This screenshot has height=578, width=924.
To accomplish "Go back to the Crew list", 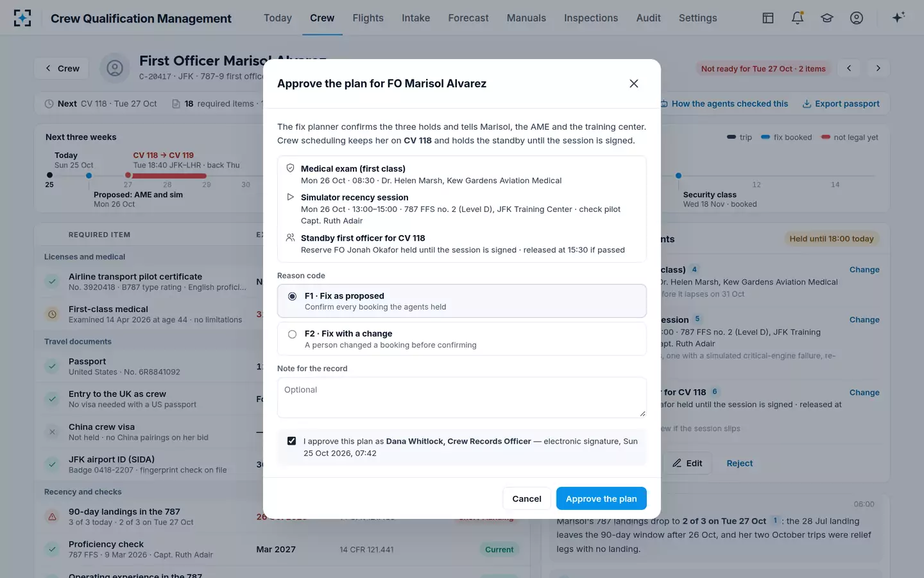I will [62, 68].
